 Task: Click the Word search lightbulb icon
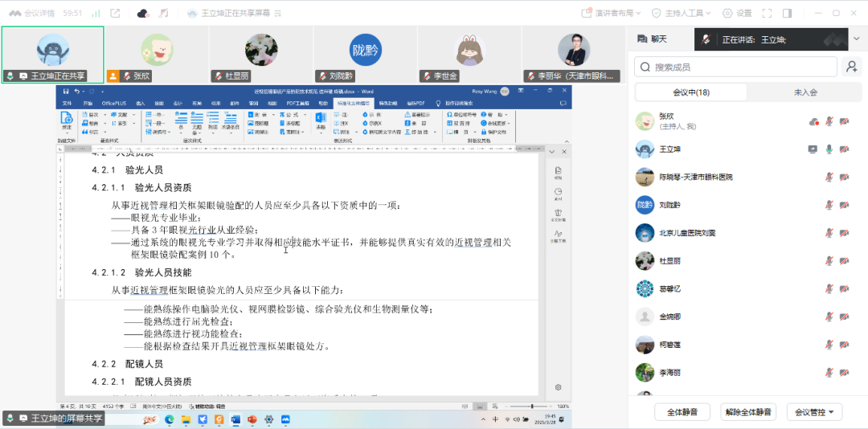439,103
